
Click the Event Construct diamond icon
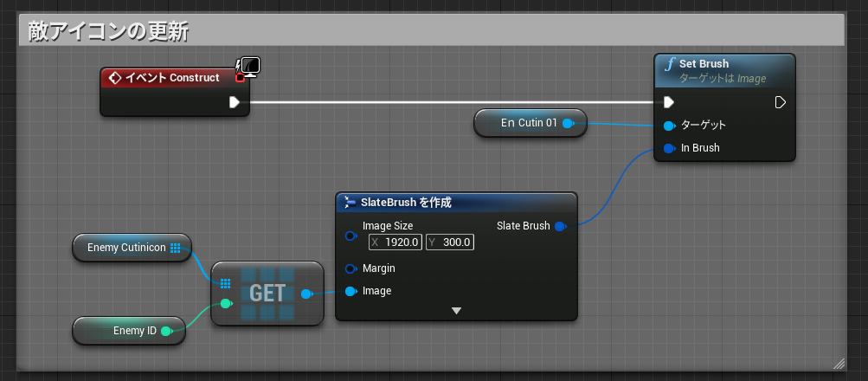(x=115, y=78)
